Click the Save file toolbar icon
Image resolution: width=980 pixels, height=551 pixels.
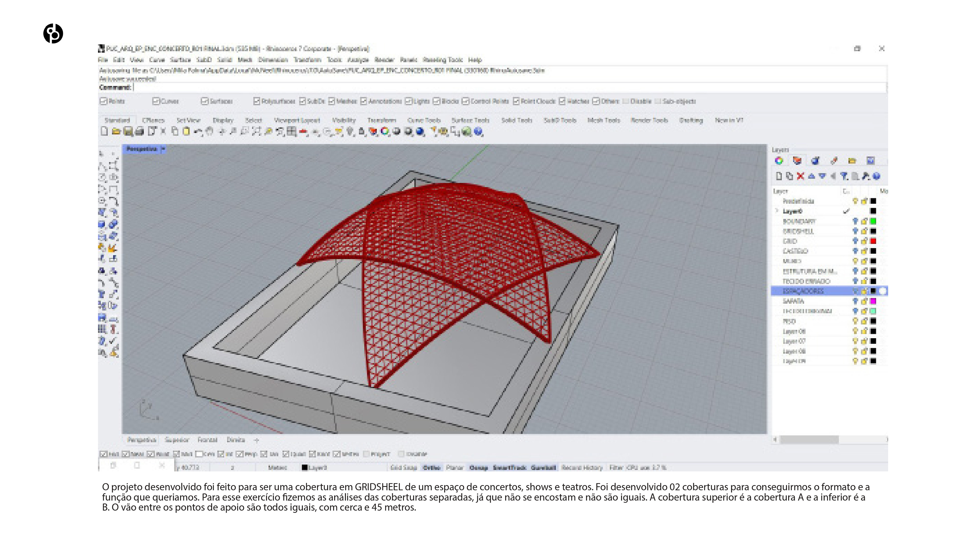coord(128,132)
